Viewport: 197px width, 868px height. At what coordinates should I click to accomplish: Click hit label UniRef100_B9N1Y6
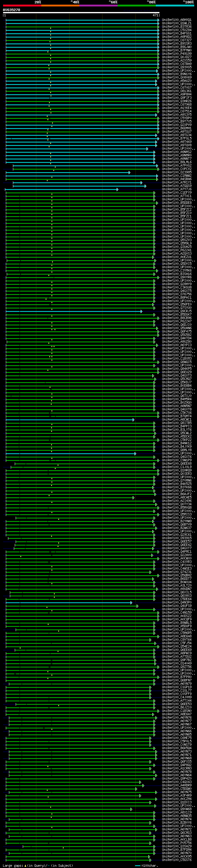pyautogui.click(x=177, y=74)
